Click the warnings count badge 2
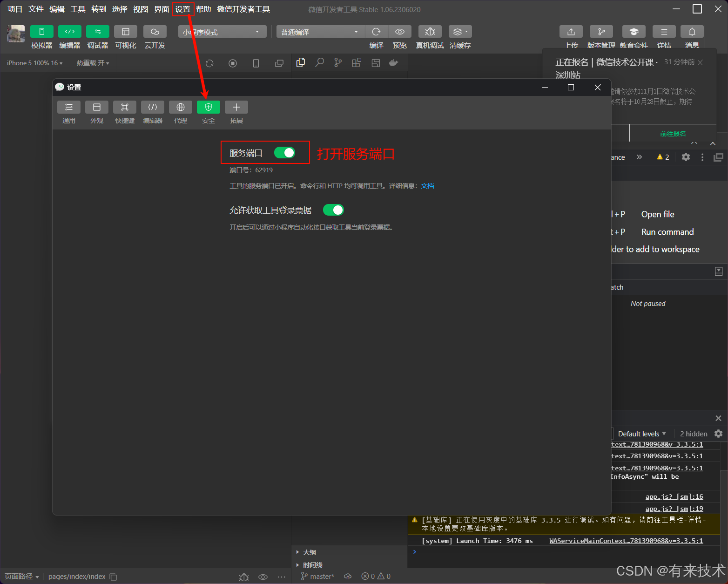The width and height of the screenshot is (728, 584). [x=663, y=157]
